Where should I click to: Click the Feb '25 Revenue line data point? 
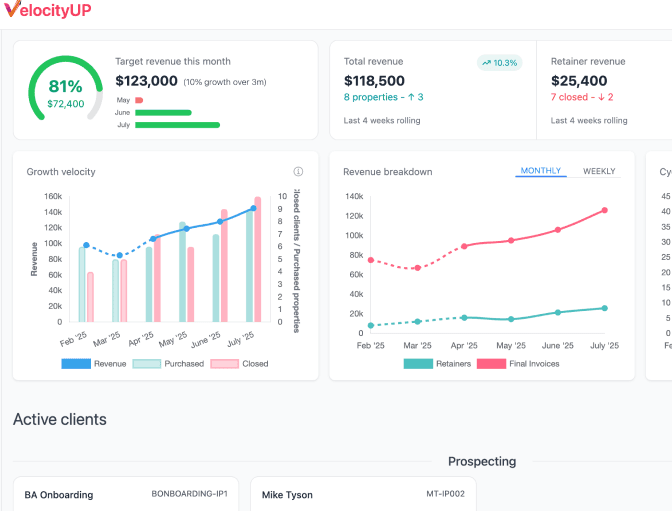pos(86,245)
